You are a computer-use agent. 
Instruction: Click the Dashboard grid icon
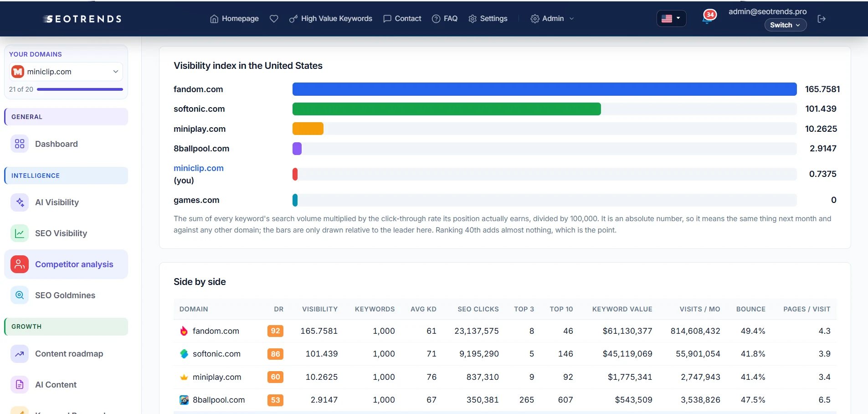click(20, 144)
